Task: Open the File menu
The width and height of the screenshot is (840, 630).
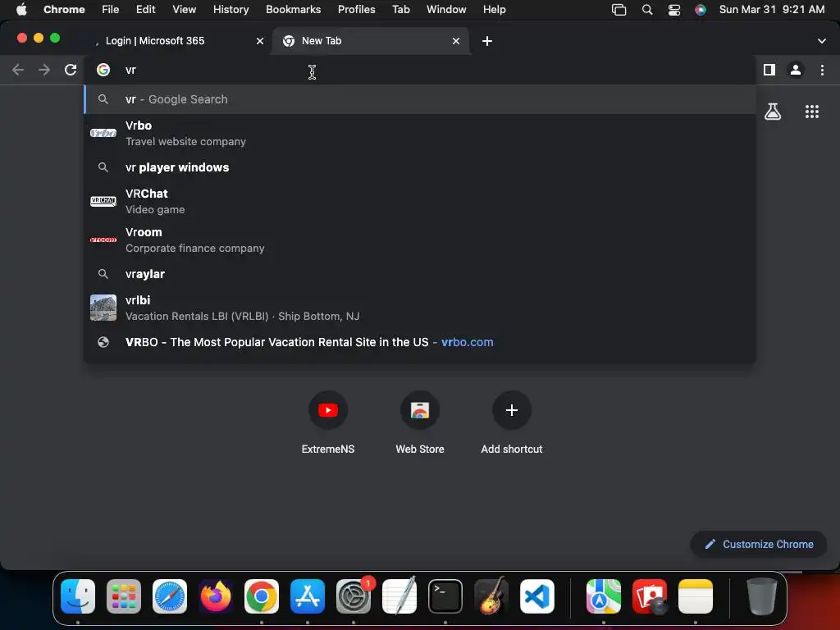Action: pyautogui.click(x=111, y=9)
